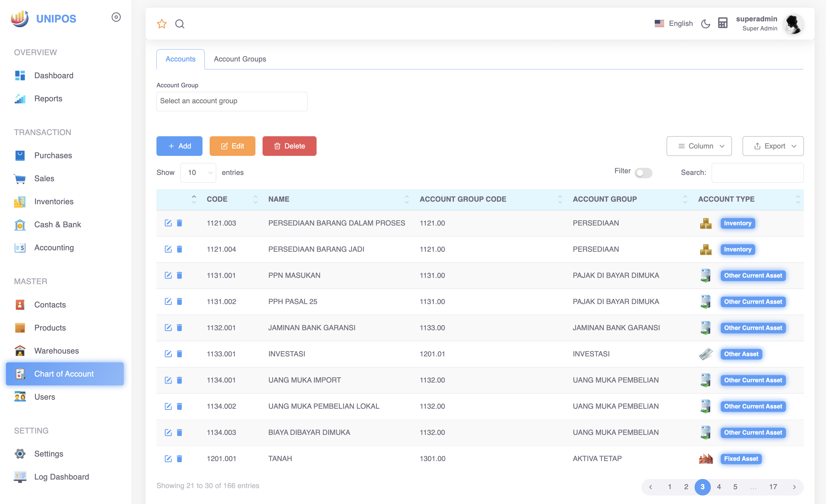Screen dimensions: 826x504
Task: Click Other Asset icon in INVESTASI row
Action: [x=706, y=354]
